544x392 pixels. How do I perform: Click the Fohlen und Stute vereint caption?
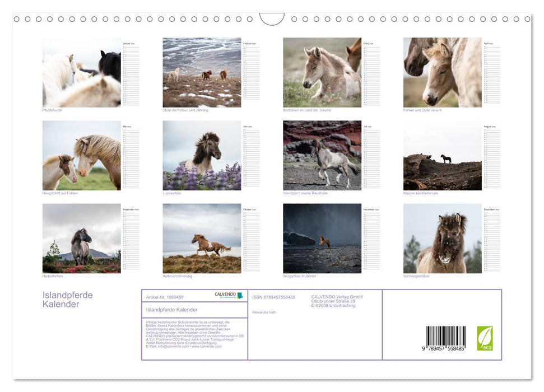click(x=423, y=110)
